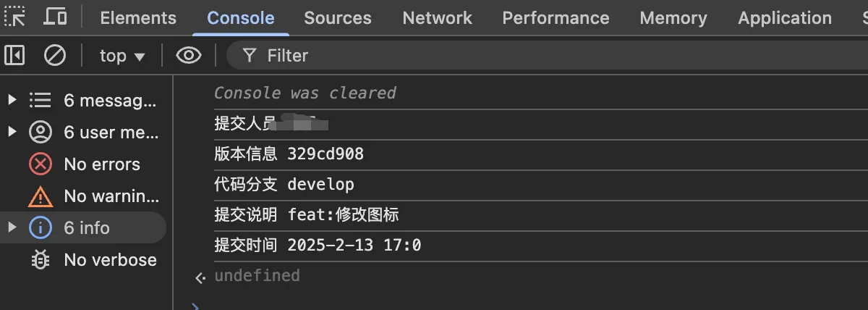The height and width of the screenshot is (310, 868).
Task: Expand the 6 info group arrow
Action: tap(12, 227)
